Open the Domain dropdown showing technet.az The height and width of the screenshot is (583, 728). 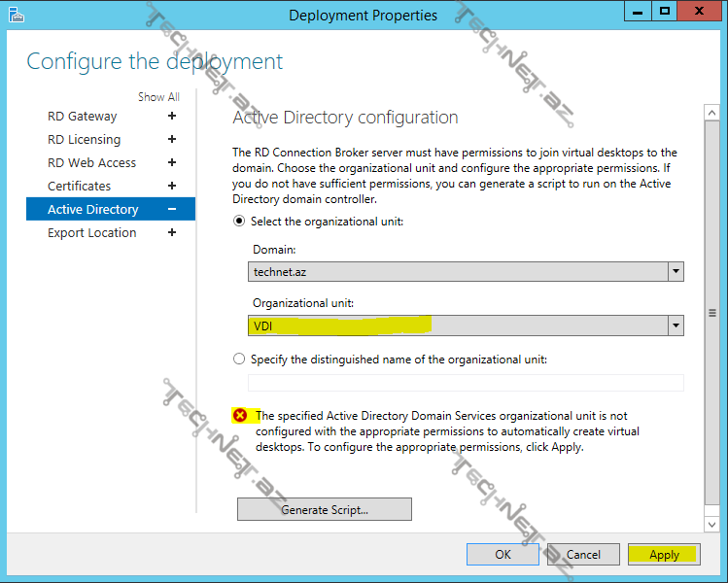676,272
